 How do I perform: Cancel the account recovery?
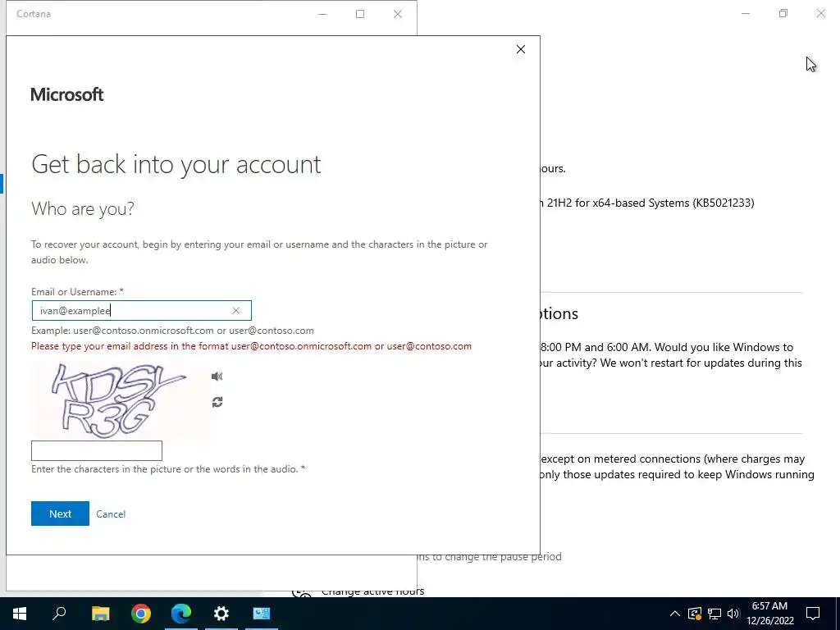(x=111, y=514)
